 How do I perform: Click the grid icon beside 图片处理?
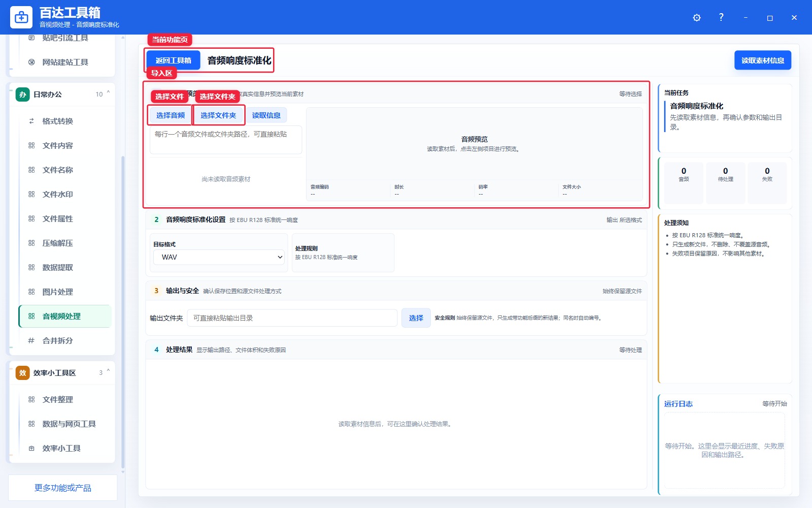click(x=31, y=292)
